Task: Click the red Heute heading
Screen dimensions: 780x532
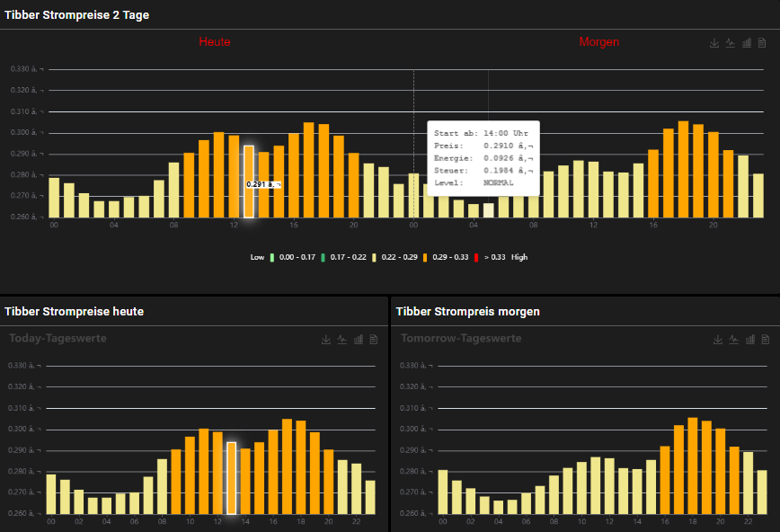Action: pyautogui.click(x=215, y=42)
